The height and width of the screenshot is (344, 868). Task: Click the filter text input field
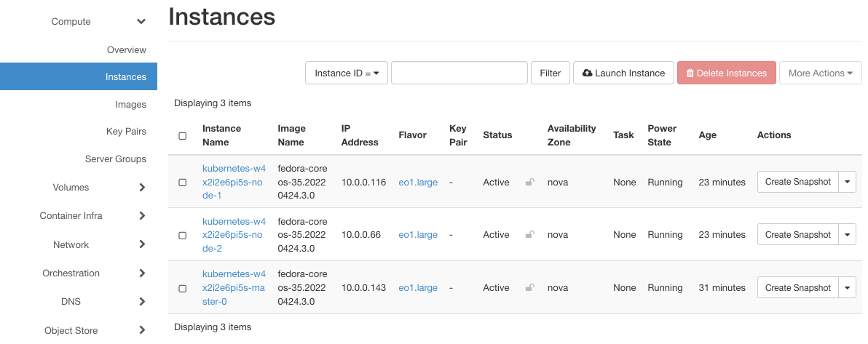[x=459, y=73]
